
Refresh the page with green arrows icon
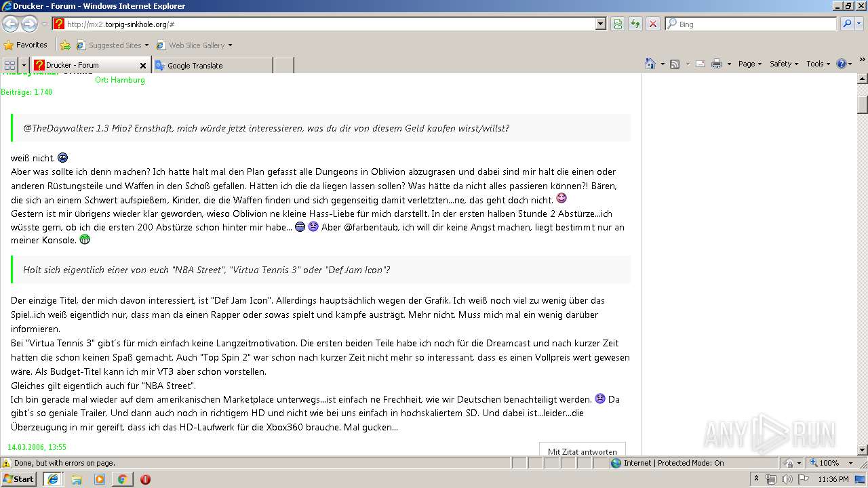(635, 24)
